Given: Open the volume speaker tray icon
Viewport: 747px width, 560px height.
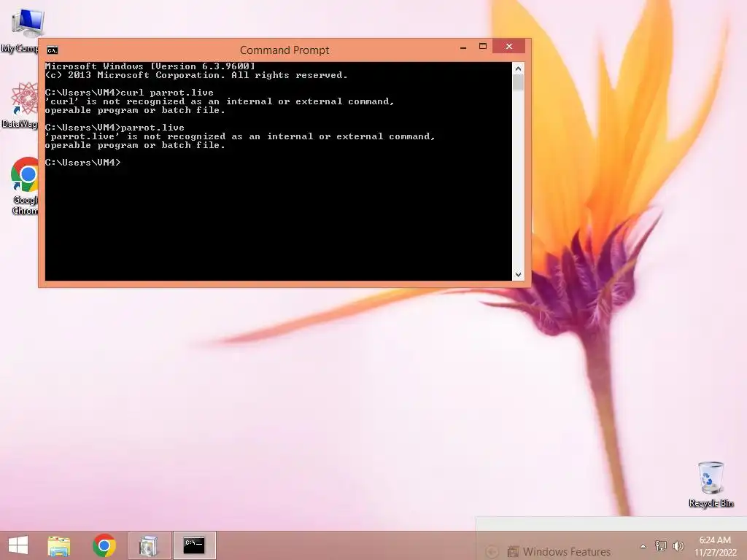Looking at the screenshot, I should [x=678, y=546].
